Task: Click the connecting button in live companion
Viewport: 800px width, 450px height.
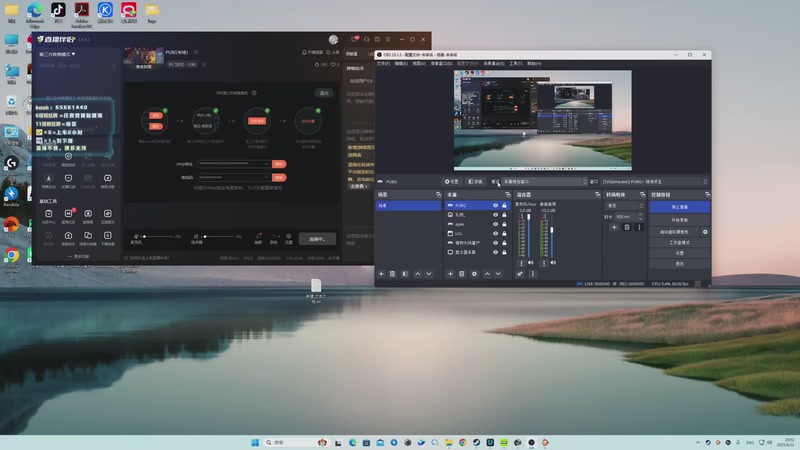Action: pos(317,239)
